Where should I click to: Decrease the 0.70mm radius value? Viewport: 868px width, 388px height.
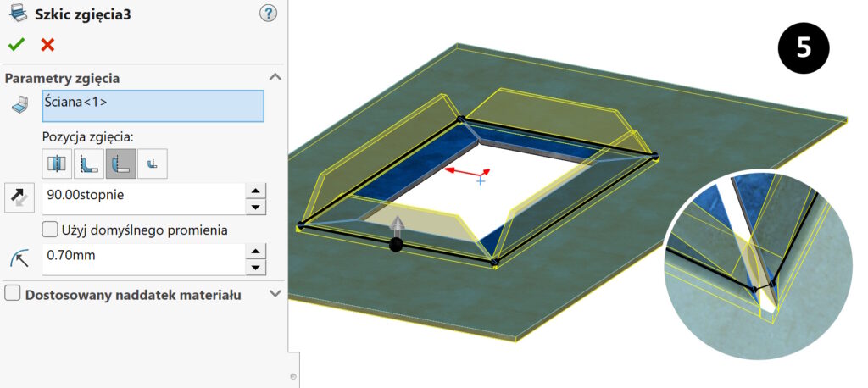point(256,268)
